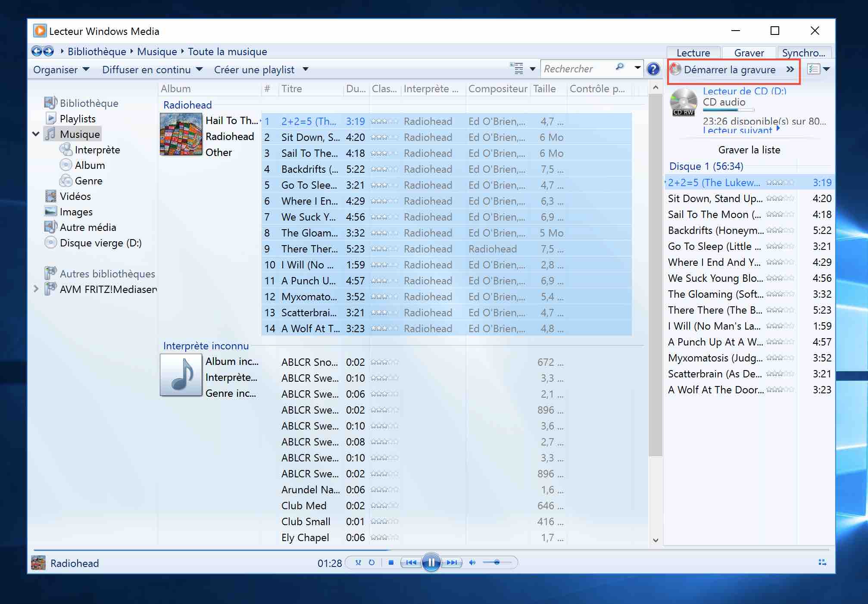Click the CD RW disc icon
Image resolution: width=868 pixels, height=604 pixels.
click(683, 102)
